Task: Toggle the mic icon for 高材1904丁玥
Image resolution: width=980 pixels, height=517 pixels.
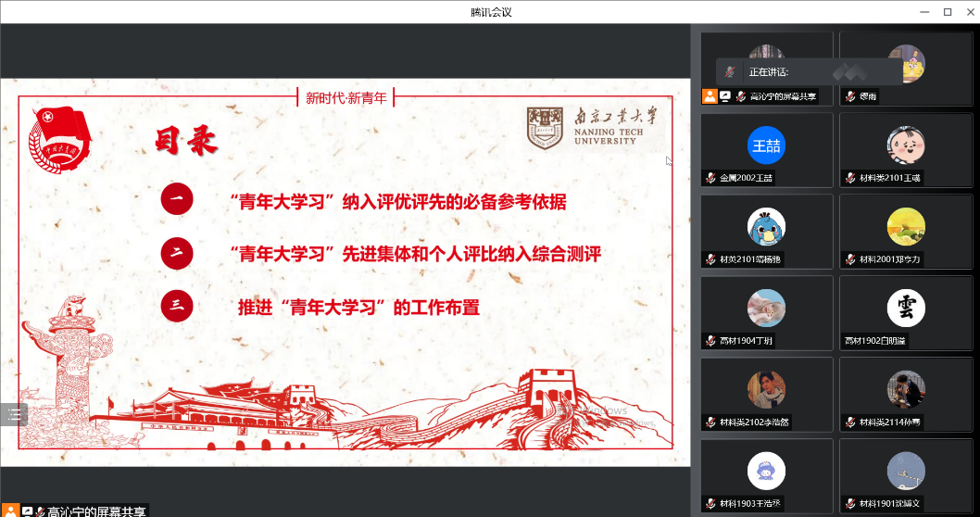Action: pyautogui.click(x=710, y=341)
